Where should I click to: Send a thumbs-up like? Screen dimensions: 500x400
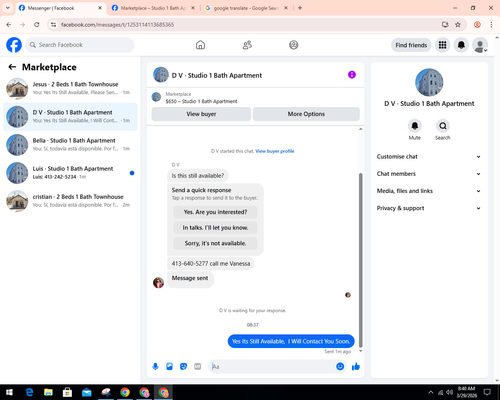coord(356,367)
